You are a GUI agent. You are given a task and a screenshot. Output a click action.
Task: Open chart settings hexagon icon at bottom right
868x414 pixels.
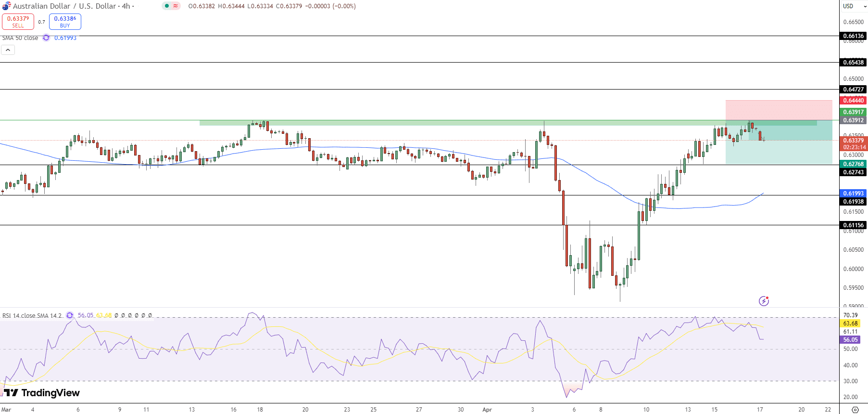point(855,410)
